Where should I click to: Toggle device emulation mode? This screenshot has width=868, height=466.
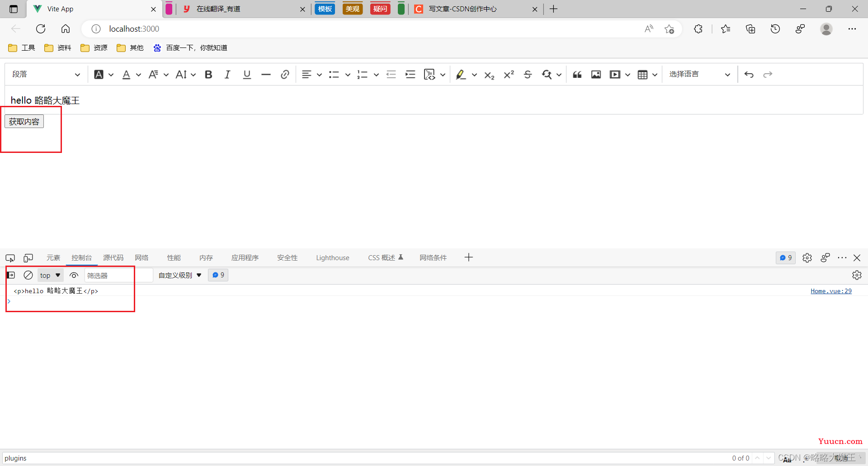[x=28, y=258]
